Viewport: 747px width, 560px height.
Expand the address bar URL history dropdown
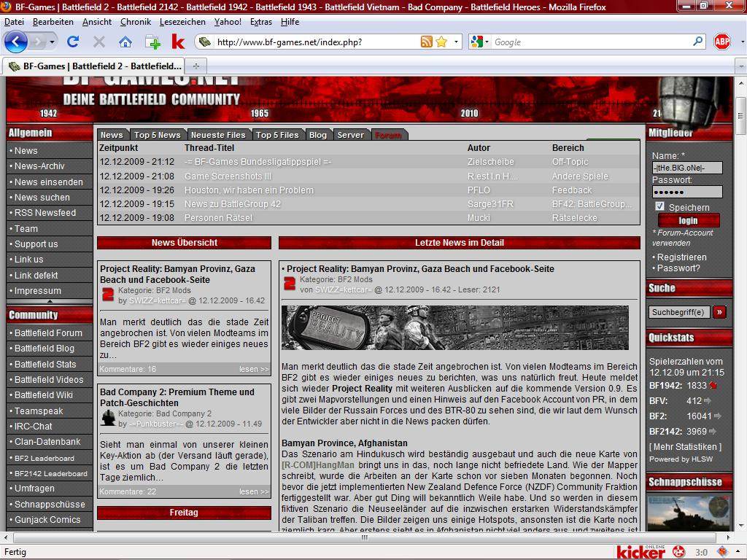[456, 42]
